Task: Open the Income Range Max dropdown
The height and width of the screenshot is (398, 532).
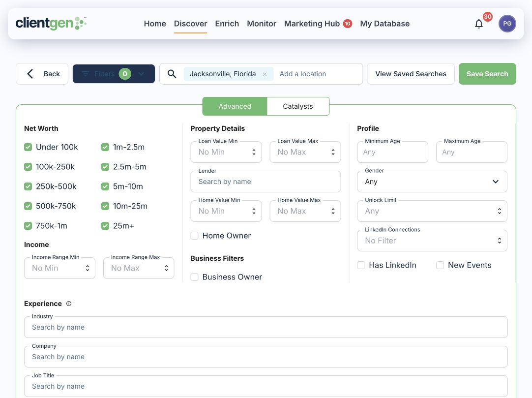Action: pos(139,268)
